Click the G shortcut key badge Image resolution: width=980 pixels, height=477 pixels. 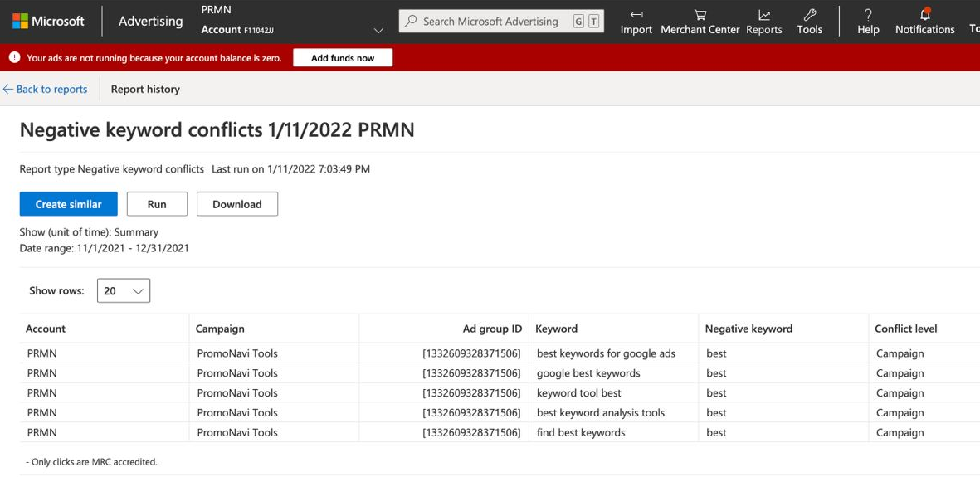pyautogui.click(x=578, y=22)
